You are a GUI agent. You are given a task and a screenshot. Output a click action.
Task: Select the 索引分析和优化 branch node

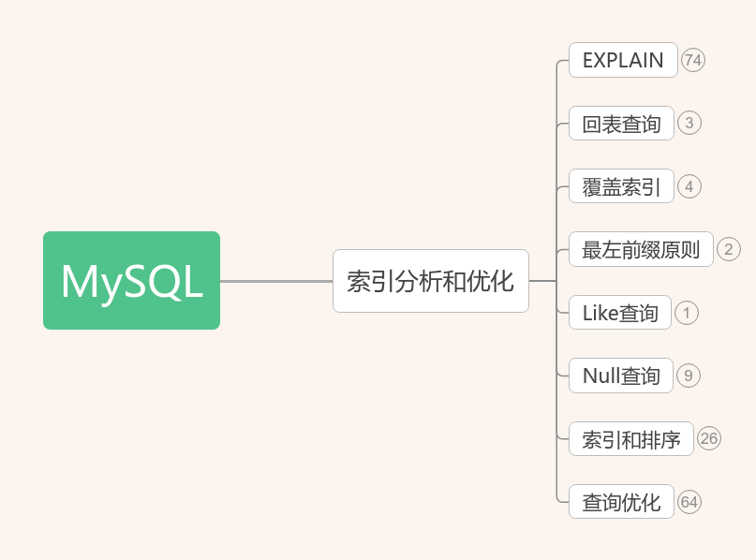pos(430,281)
